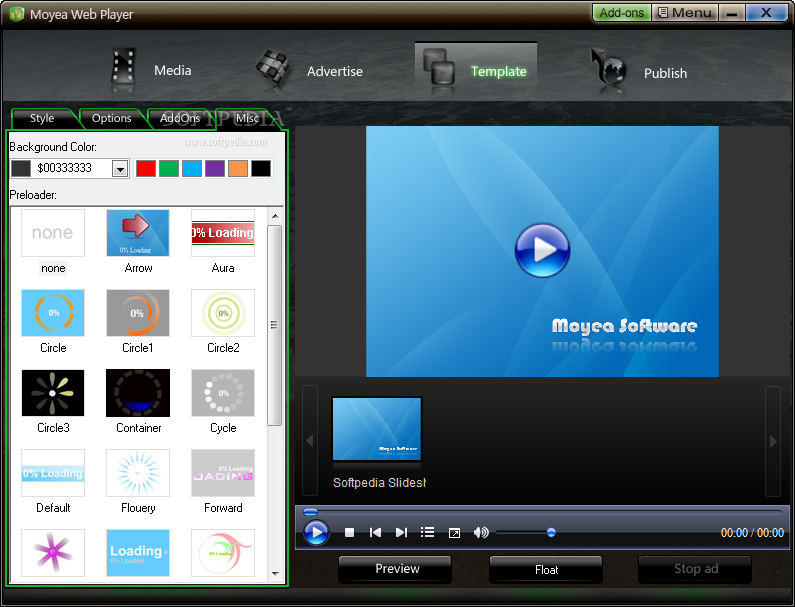Pick the red background swatch
795x607 pixels.
(x=146, y=168)
